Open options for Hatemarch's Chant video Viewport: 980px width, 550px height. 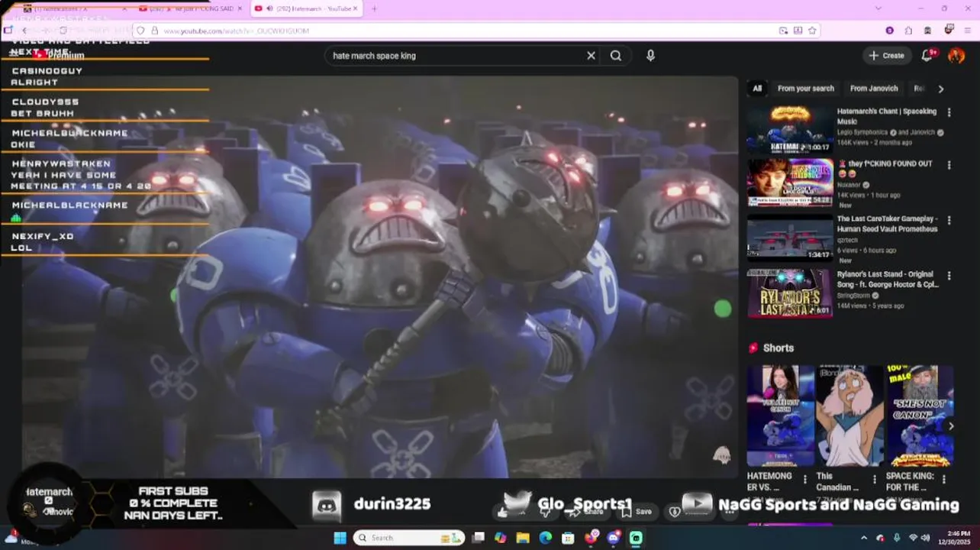point(949,112)
